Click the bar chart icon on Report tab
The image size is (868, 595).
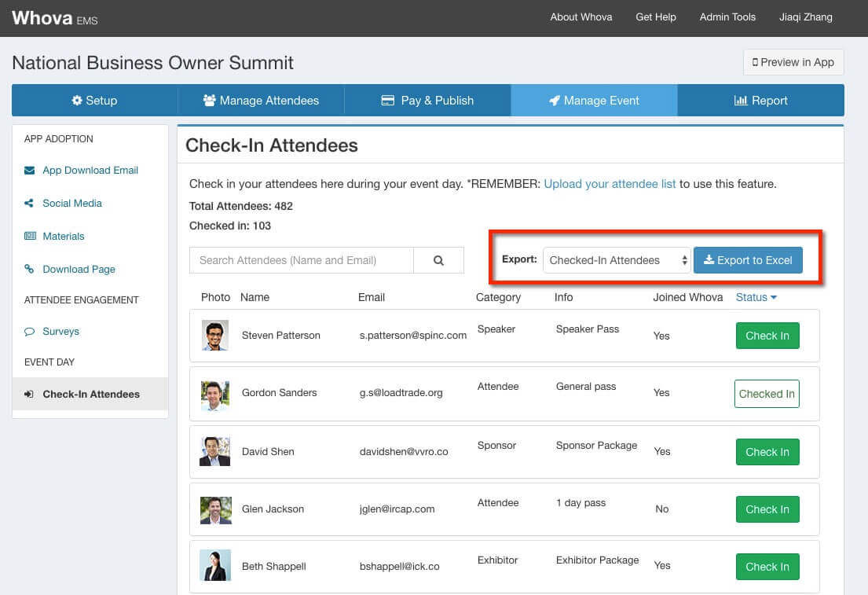pyautogui.click(x=740, y=101)
